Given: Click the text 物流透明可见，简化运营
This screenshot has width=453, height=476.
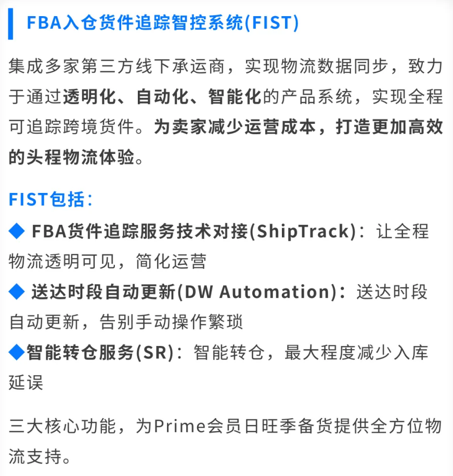Looking at the screenshot, I should click(108, 261).
